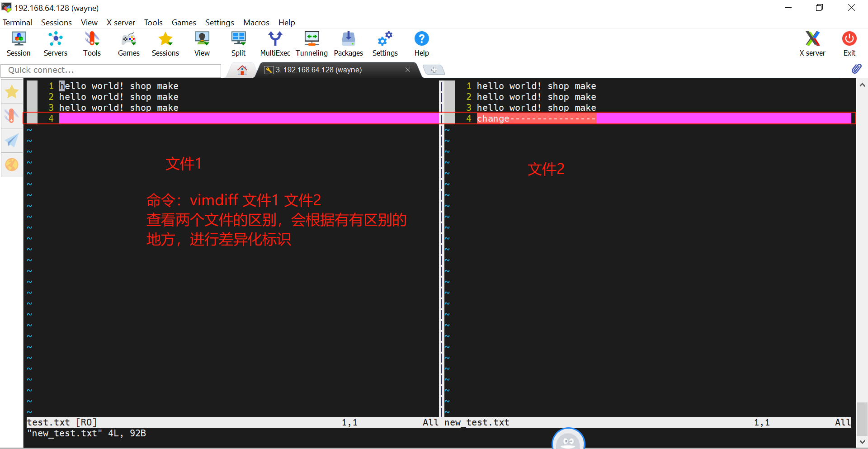Launch the Games toolbar icon

[x=129, y=44]
